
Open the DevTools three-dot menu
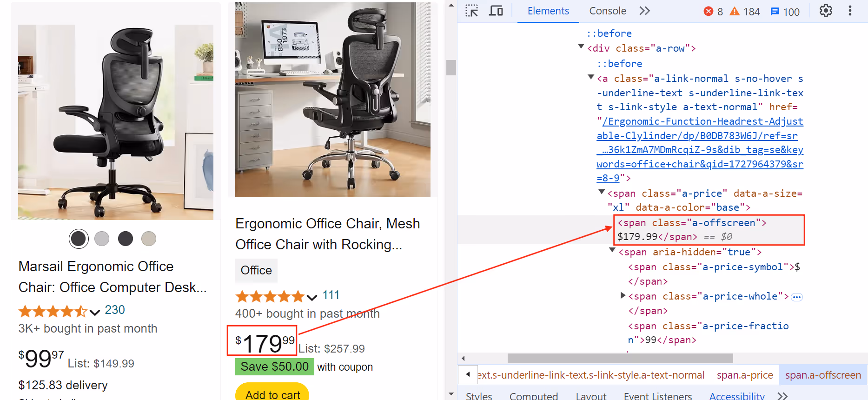850,11
